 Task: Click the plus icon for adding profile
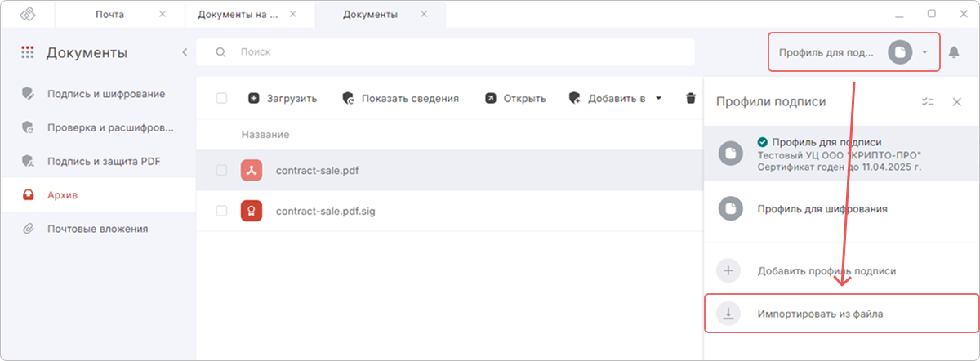[728, 270]
